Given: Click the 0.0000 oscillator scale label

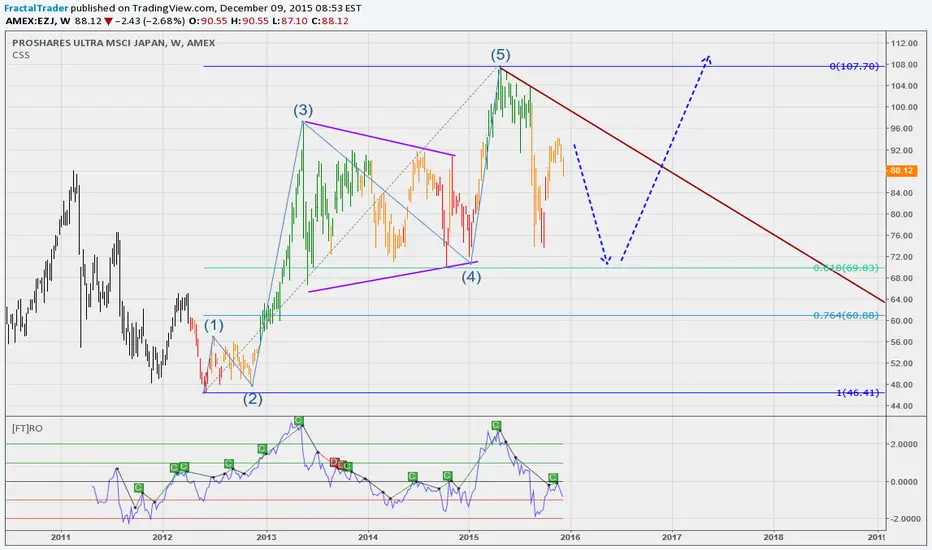Looking at the screenshot, I should click(x=904, y=482).
